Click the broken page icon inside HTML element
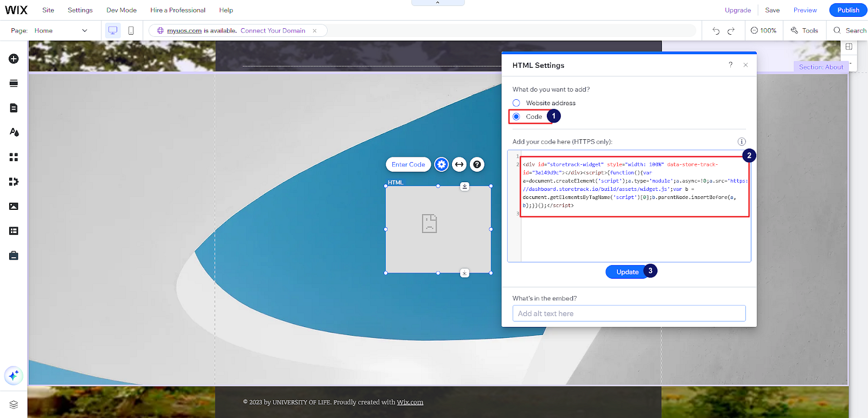The image size is (868, 418). pyautogui.click(x=430, y=223)
